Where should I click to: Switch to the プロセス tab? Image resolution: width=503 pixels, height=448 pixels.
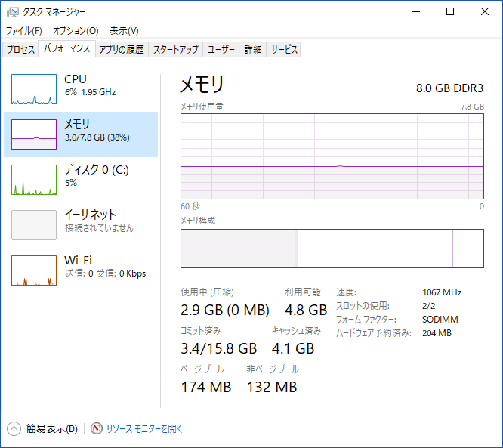point(20,49)
